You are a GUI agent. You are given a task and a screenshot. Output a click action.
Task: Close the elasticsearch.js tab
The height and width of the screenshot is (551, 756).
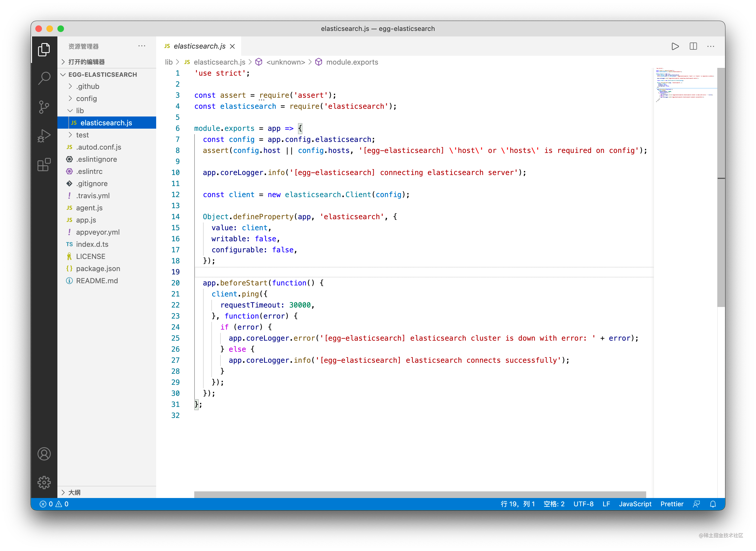(232, 46)
